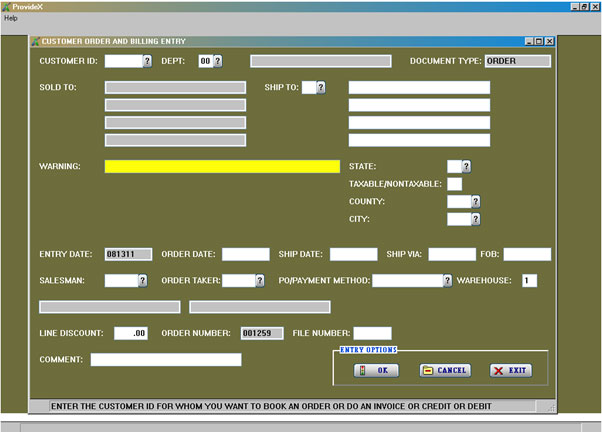Click the Comment text field
This screenshot has height=432, width=602.
point(165,360)
